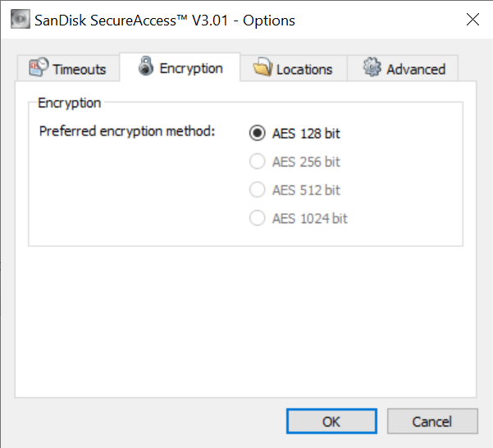Image resolution: width=493 pixels, height=448 pixels.
Task: Enable the AES 1024 bit radio button
Action: (x=258, y=218)
